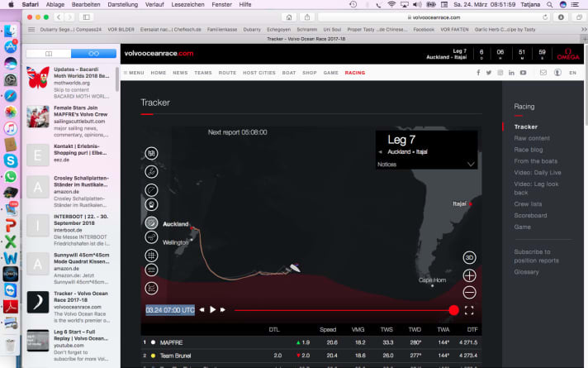Toggle the cloud weather layer icon on tracker
Screen dimensions: 588x368
151,237
